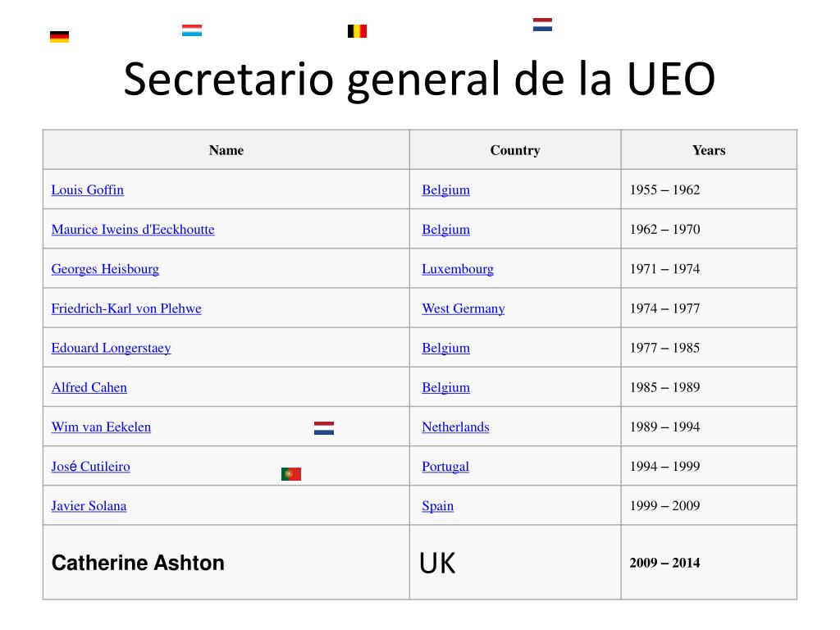
Task: Follow the Edouard Longerstaey link
Action: 111,348
